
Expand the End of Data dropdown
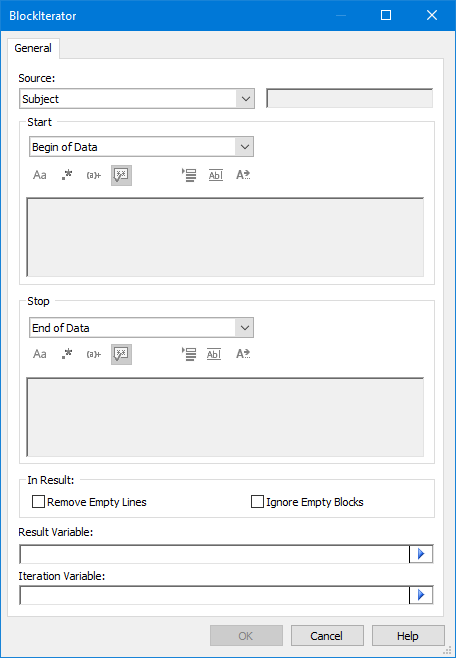pyautogui.click(x=141, y=328)
